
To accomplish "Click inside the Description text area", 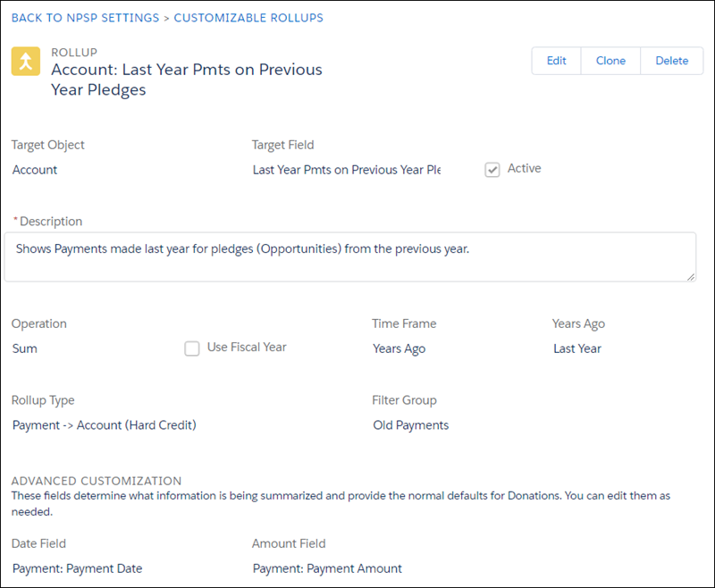I will pos(350,257).
